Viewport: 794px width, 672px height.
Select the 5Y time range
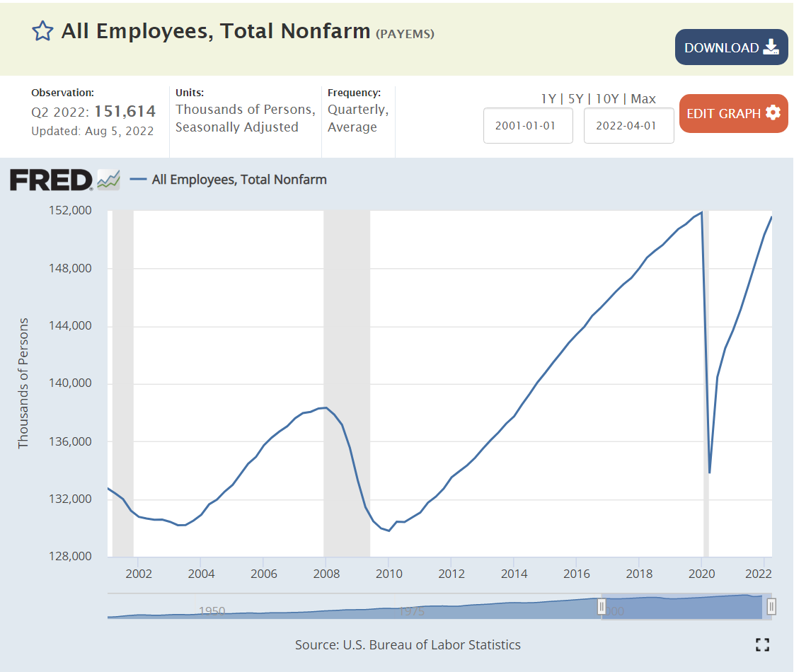tap(575, 99)
